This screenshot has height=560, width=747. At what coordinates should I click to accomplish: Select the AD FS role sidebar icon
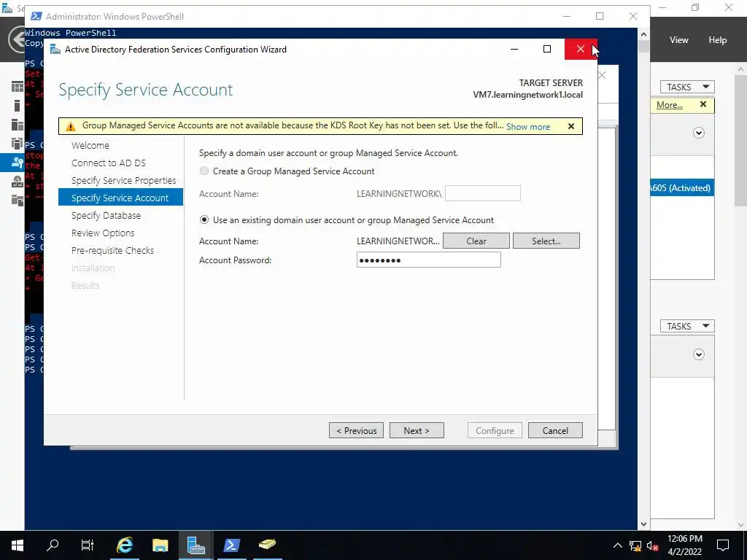(18, 163)
